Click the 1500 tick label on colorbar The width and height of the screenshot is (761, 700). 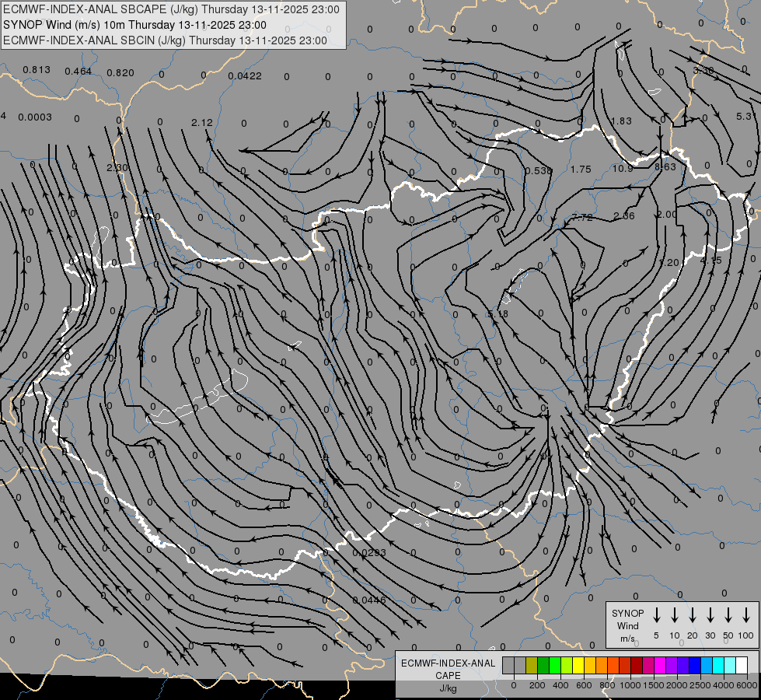pyautogui.click(x=653, y=685)
